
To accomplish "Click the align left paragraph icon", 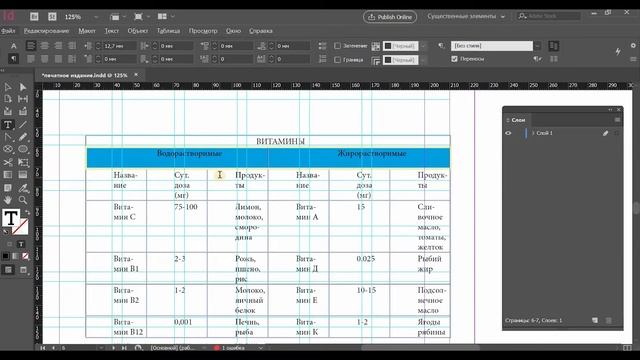I will pos(31,46).
